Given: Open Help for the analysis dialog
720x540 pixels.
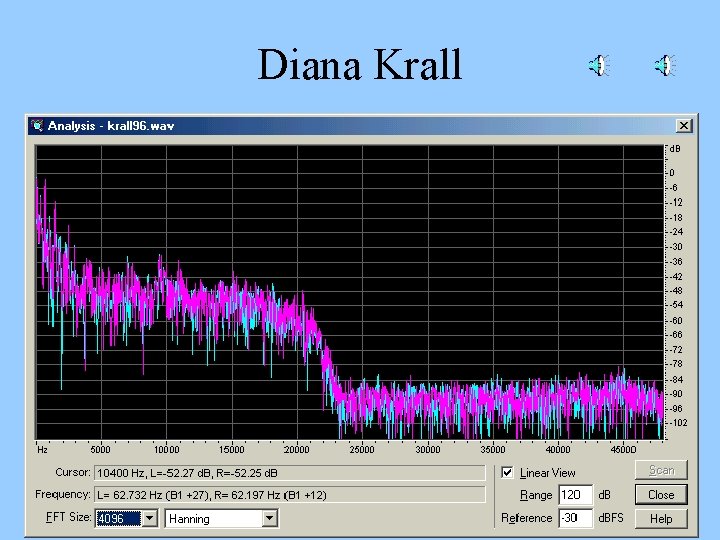Looking at the screenshot, I should (x=661, y=519).
